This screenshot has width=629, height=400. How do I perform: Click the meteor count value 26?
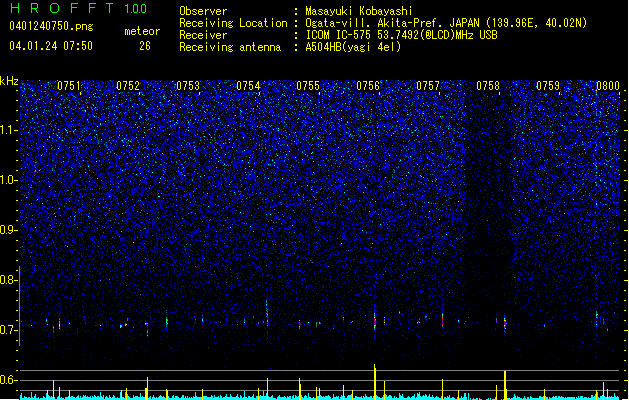click(x=145, y=46)
